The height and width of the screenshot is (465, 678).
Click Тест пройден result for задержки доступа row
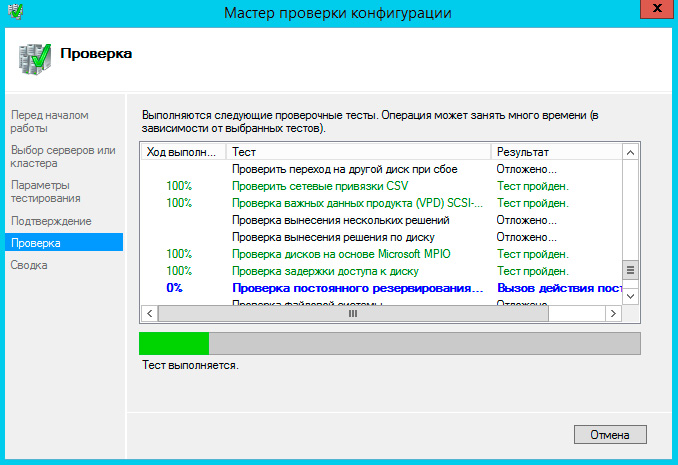(x=533, y=271)
